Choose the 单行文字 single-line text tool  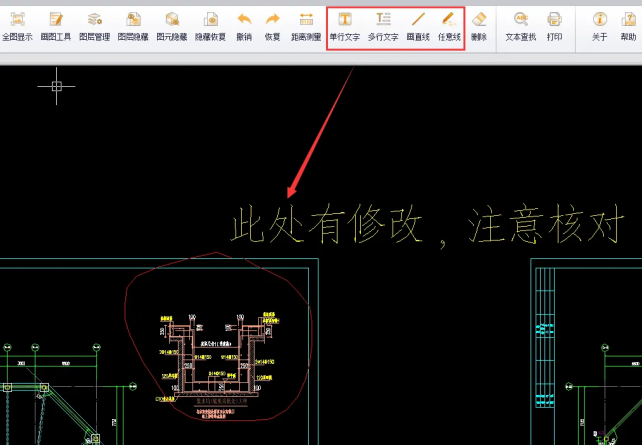[x=345, y=25]
